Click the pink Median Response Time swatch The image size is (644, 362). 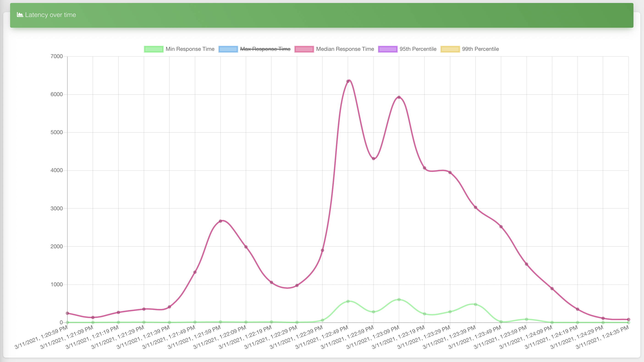pos(304,49)
